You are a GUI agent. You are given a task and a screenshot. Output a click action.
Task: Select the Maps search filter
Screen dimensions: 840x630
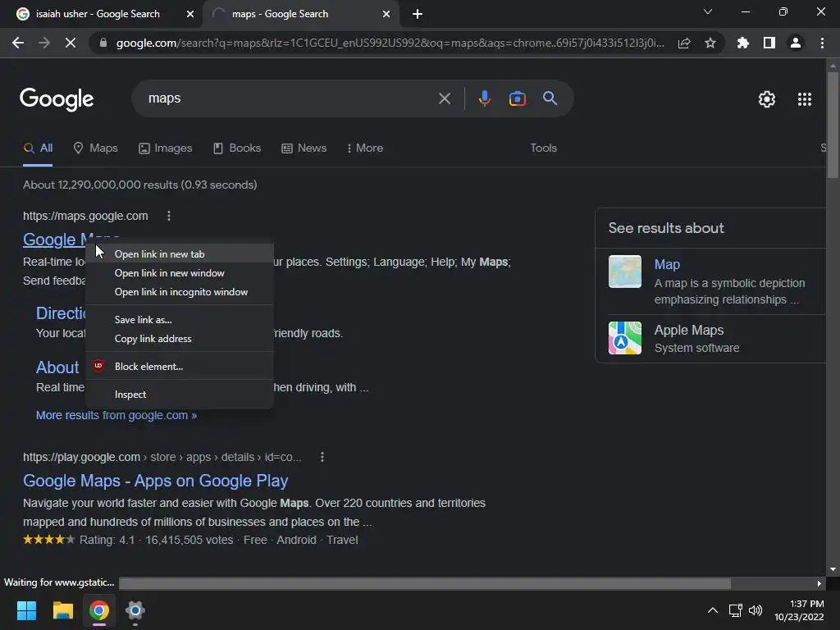95,148
